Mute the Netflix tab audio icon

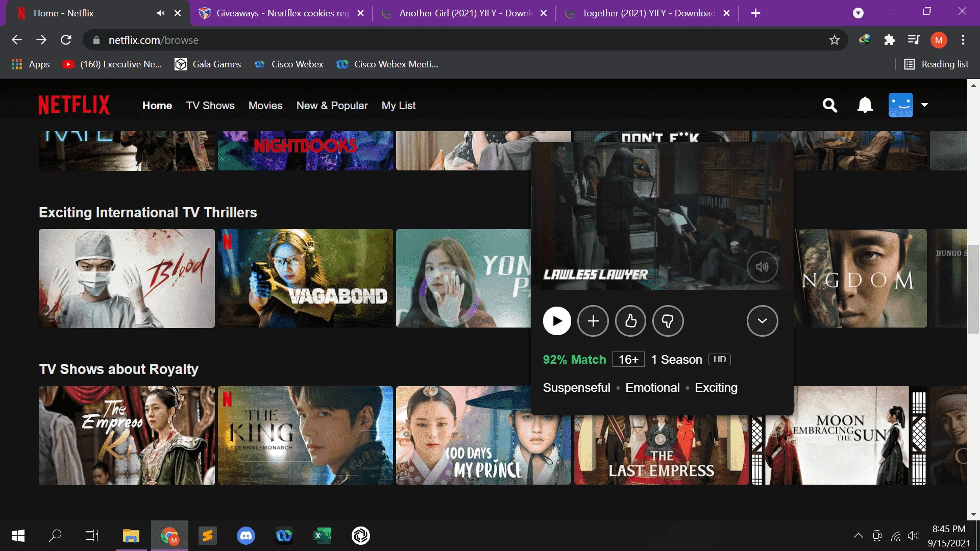point(161,13)
